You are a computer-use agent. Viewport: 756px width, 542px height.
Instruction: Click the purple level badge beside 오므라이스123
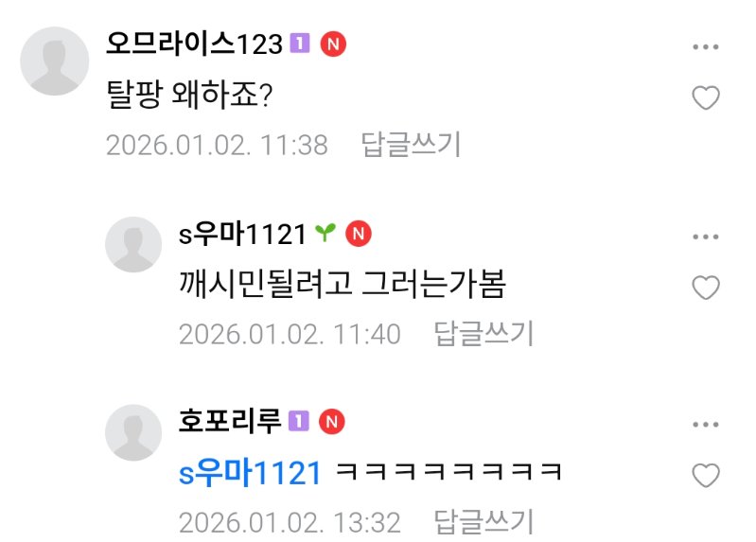[299, 44]
